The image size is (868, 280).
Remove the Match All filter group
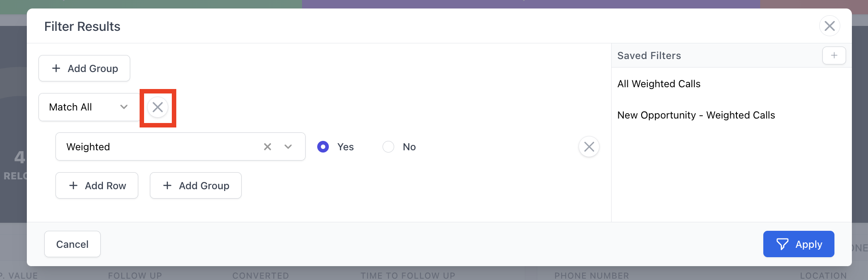tap(157, 107)
